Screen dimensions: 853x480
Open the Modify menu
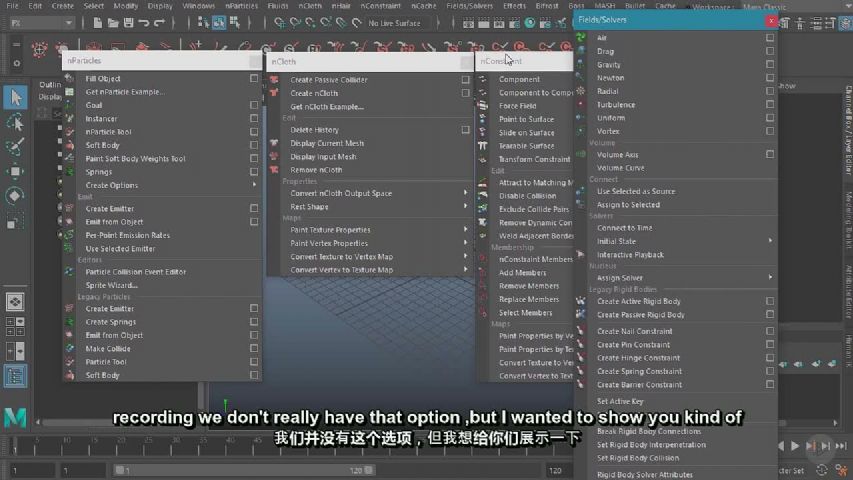[126, 6]
